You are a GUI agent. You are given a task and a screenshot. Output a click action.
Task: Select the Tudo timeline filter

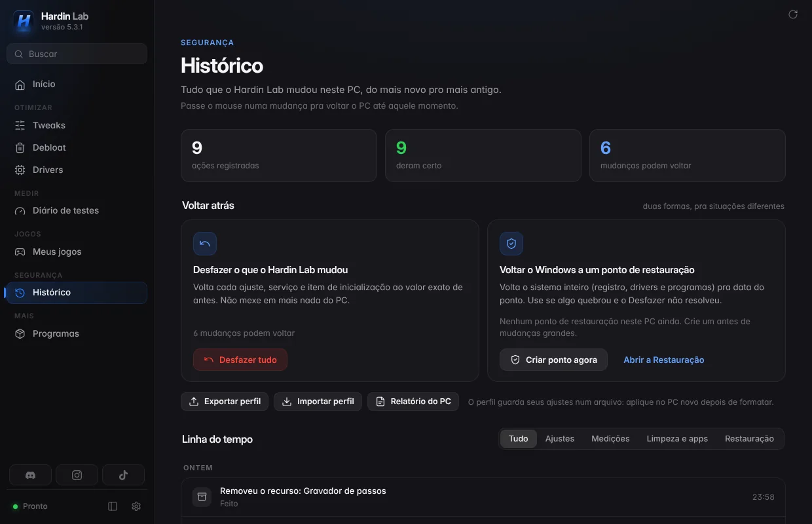point(518,439)
